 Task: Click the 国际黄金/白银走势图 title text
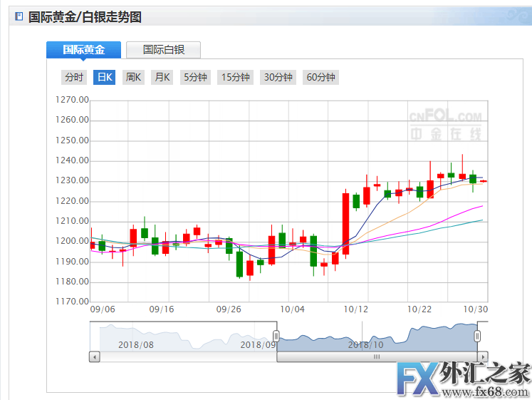tap(85, 16)
